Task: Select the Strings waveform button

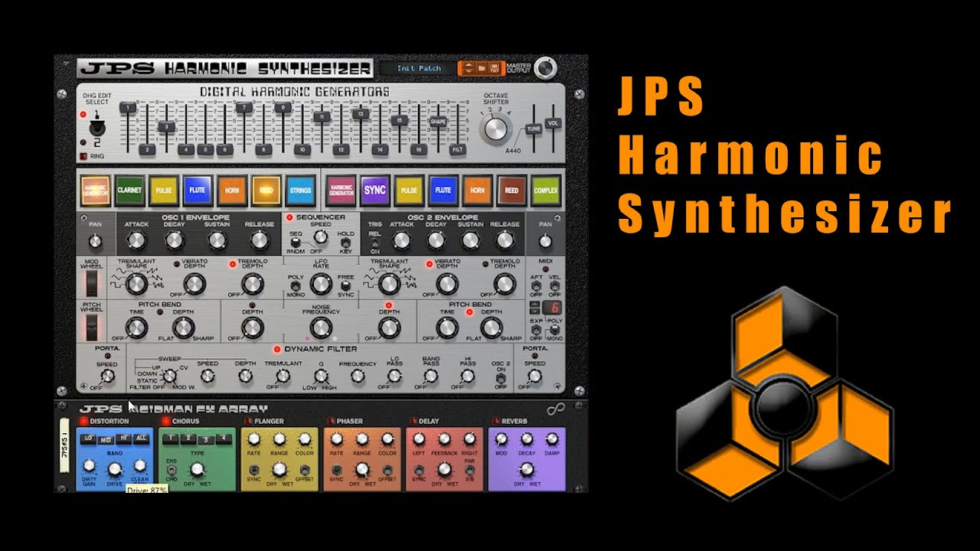Action: click(299, 190)
